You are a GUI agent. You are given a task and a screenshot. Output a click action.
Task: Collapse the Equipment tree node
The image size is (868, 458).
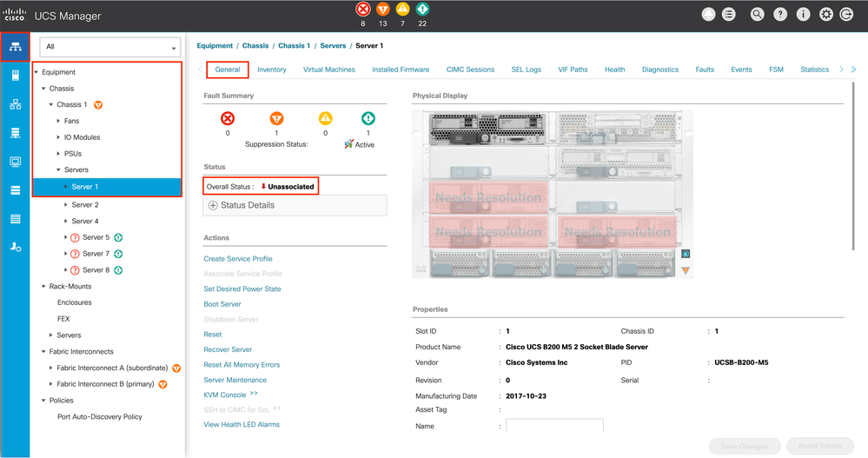coord(36,72)
